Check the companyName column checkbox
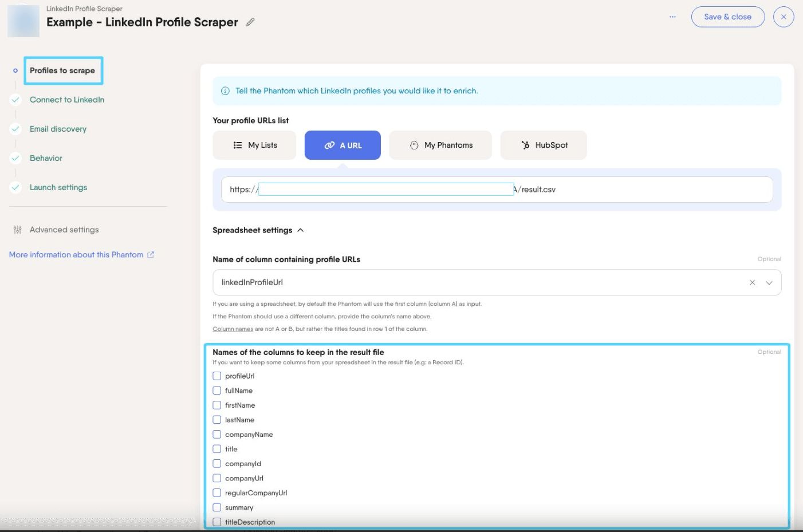This screenshot has width=803, height=532. pos(217,435)
